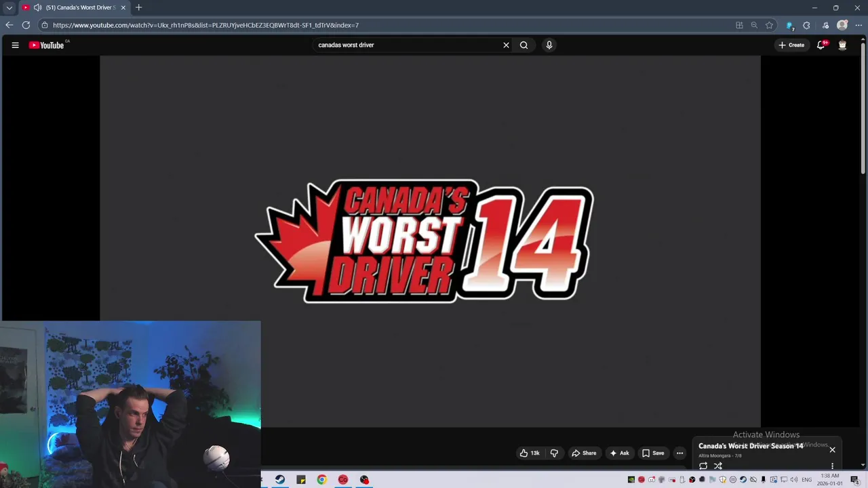
Task: Open the taskbar clock and date
Action: coord(830,480)
